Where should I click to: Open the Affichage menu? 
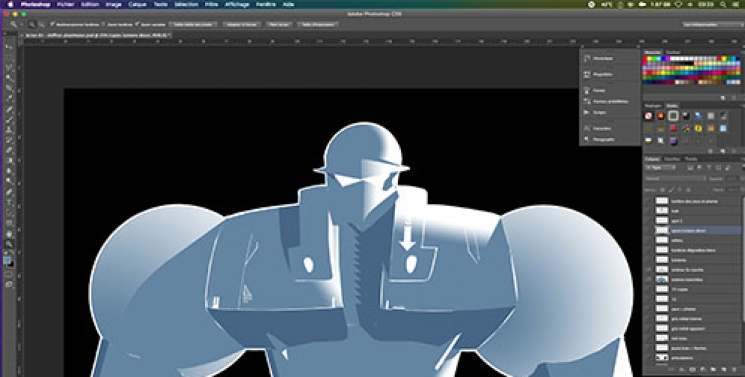(x=236, y=4)
